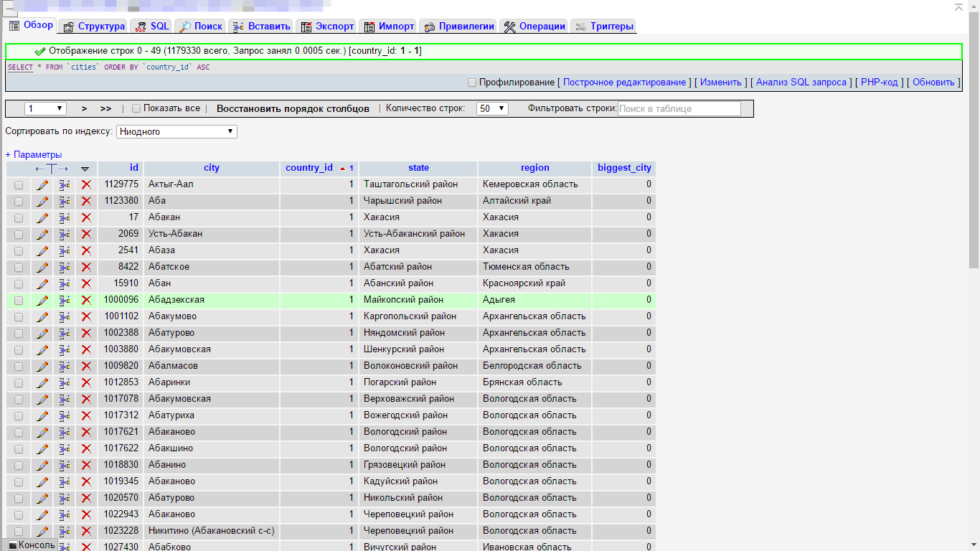The image size is (980, 551).
Task: Switch to the Структура tab
Action: tap(94, 27)
